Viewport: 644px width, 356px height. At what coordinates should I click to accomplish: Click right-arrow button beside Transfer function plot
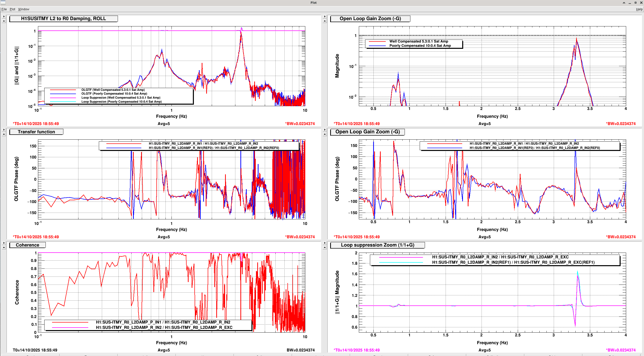click(4, 130)
